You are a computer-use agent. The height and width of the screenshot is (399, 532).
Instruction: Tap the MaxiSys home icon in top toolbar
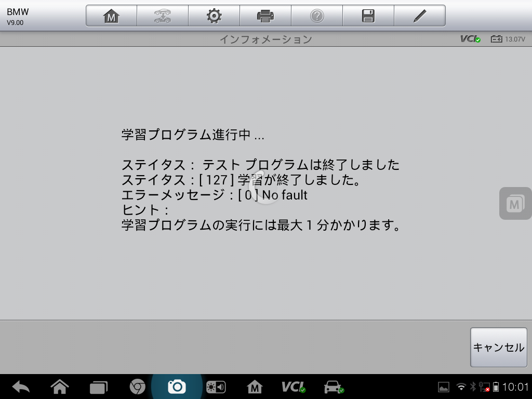[x=111, y=16]
